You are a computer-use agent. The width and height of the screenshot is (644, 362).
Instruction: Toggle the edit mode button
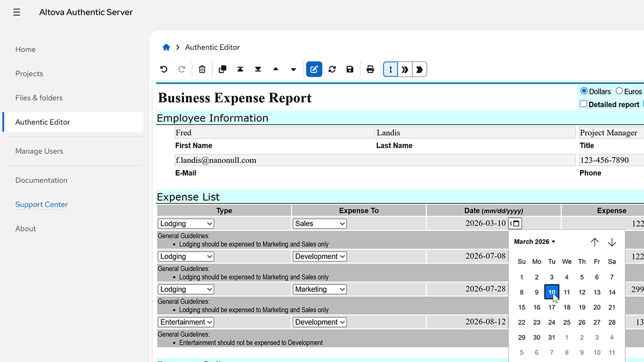pos(314,69)
